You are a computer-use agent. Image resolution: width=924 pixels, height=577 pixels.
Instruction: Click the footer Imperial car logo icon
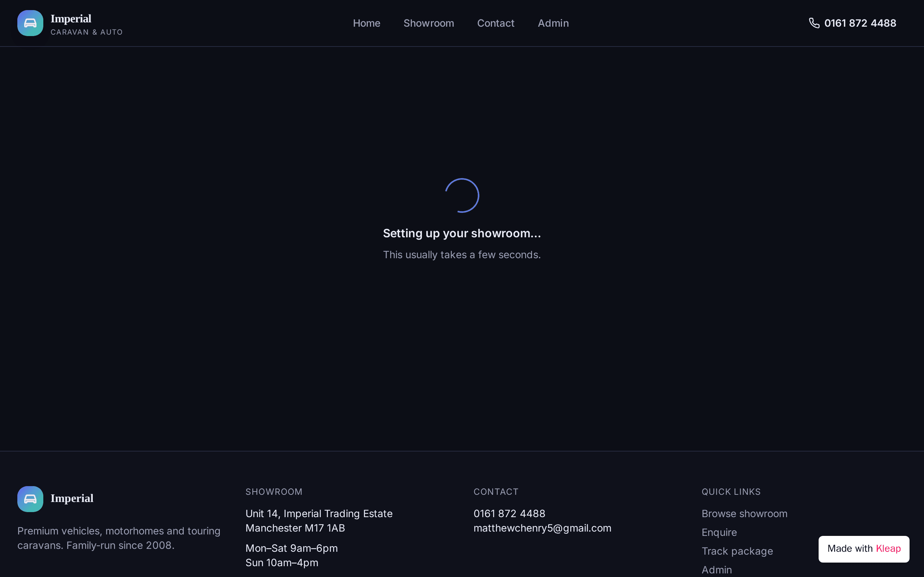30,499
